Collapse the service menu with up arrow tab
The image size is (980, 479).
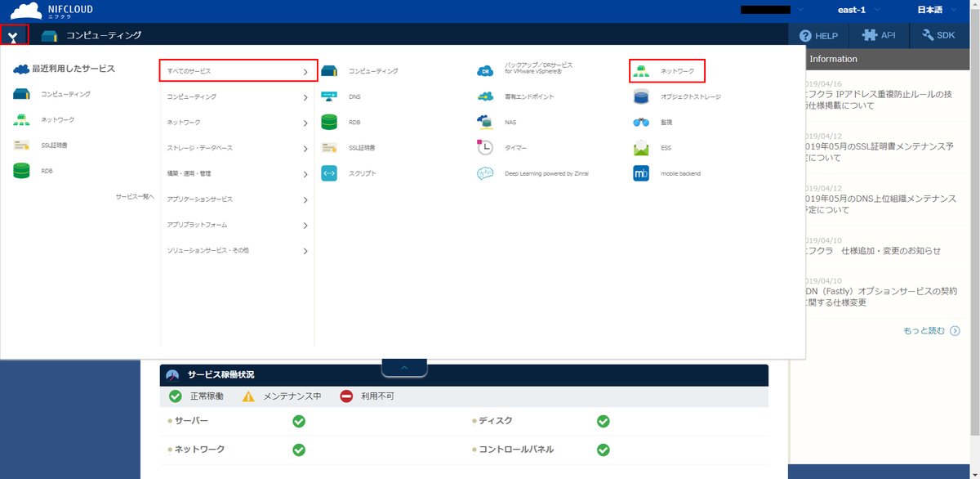[404, 368]
